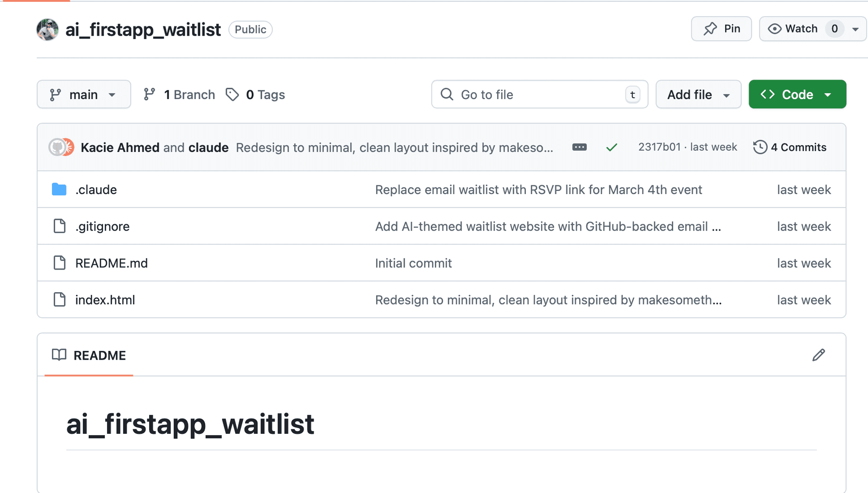Toggle the Pin button for this repository
The height and width of the screenshot is (493, 868).
(721, 28)
